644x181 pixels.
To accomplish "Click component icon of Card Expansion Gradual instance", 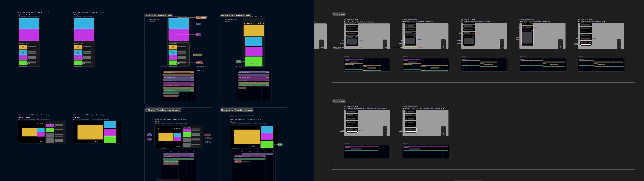I will (x=344, y=108).
